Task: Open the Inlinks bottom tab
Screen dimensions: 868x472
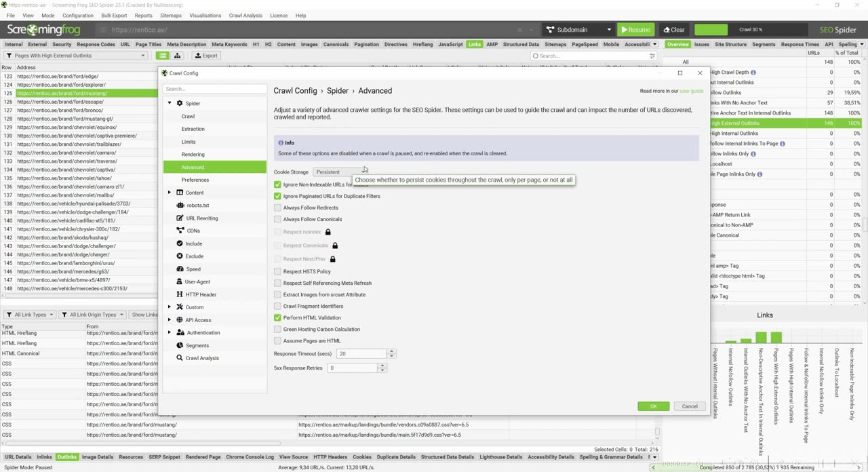Action: 44,457
